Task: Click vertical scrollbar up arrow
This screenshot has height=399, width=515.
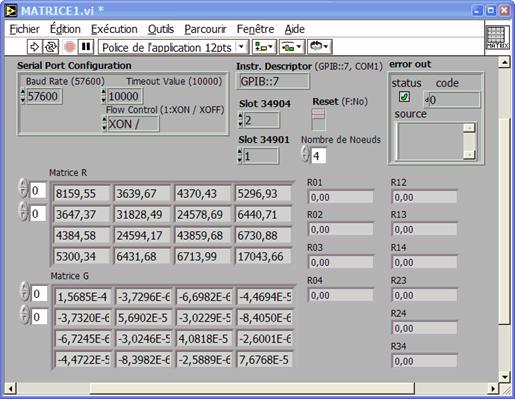Action: 504,62
